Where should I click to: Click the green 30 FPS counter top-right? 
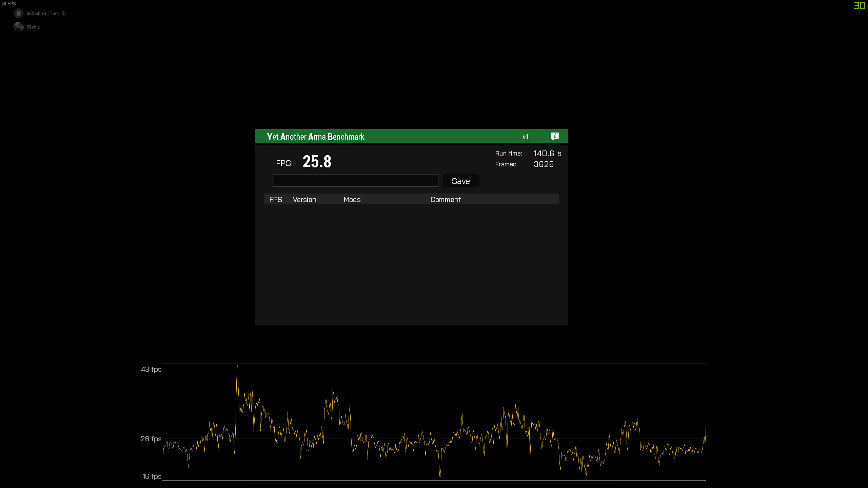coord(860,5)
